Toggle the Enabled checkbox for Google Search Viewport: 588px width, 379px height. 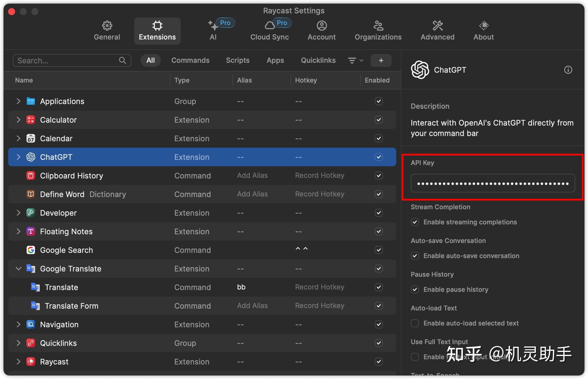pos(379,250)
